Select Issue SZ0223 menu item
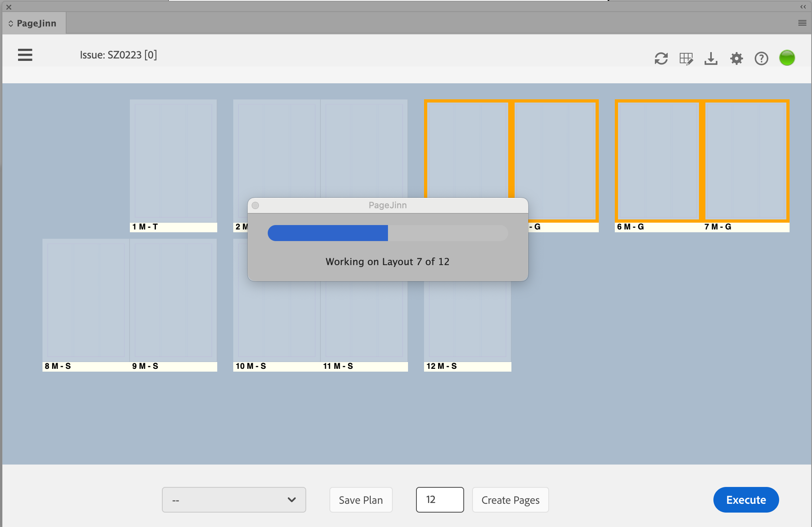The image size is (812, 527). coord(119,54)
